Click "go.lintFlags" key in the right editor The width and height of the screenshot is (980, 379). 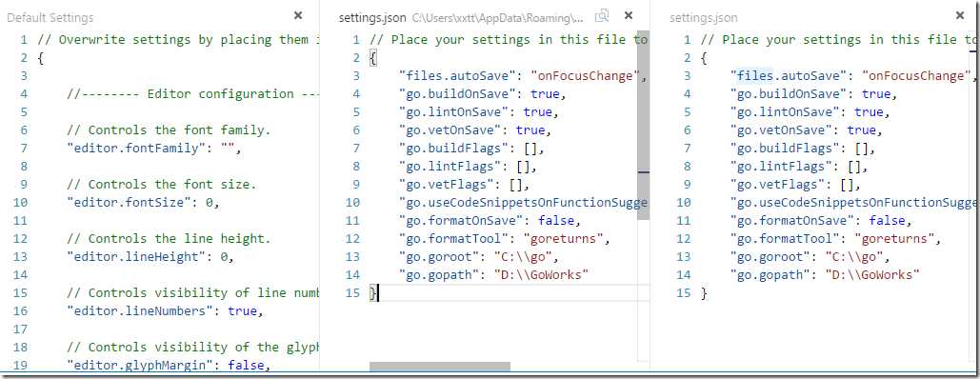click(781, 167)
